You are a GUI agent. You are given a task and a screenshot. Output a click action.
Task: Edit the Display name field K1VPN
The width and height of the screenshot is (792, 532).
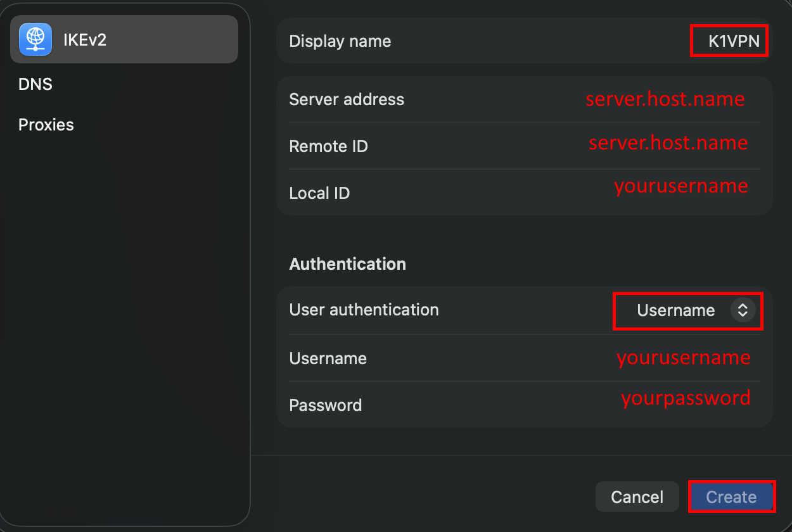pyautogui.click(x=734, y=42)
